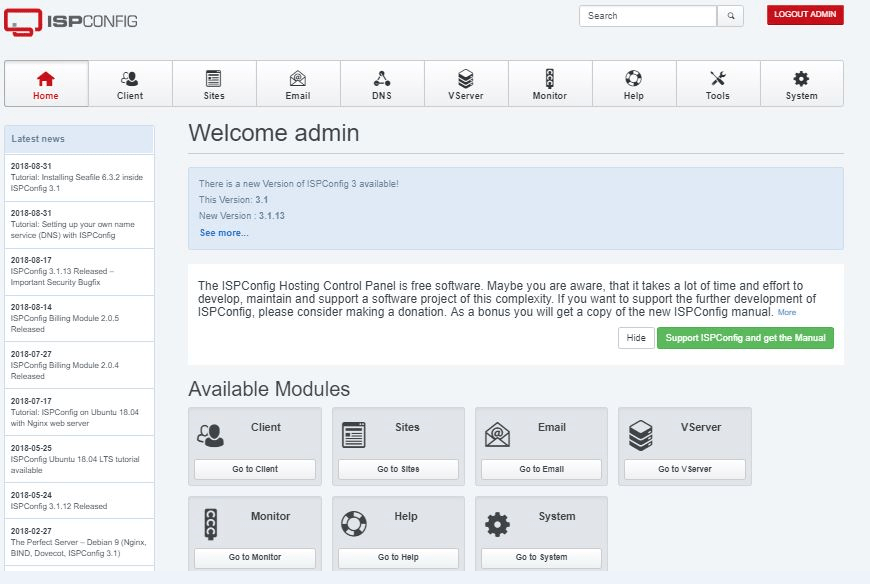This screenshot has height=584, width=870.
Task: Focus the Search input field
Action: pyautogui.click(x=648, y=16)
